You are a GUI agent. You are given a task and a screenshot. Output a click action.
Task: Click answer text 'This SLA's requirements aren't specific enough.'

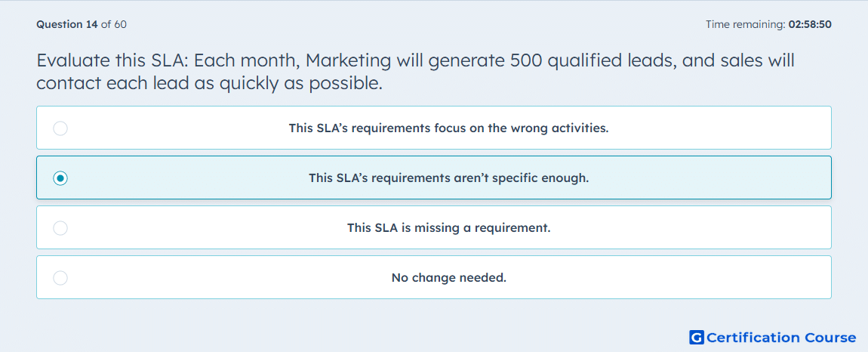(x=448, y=178)
